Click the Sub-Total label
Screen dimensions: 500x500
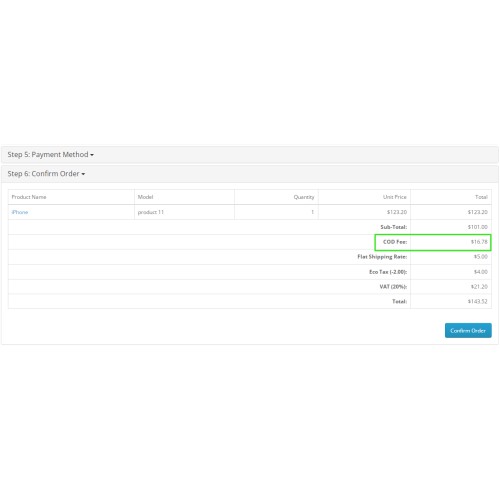[394, 227]
